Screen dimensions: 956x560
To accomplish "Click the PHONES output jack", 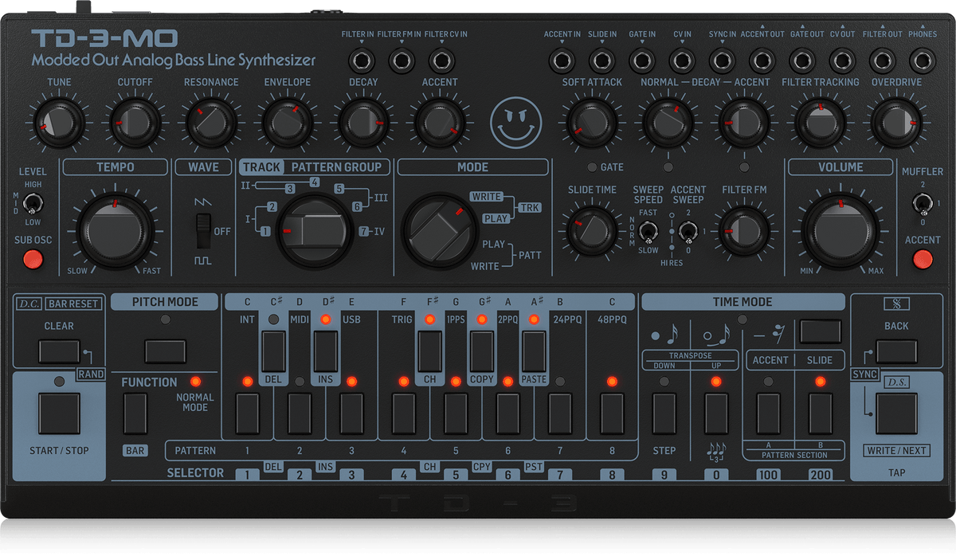I will [923, 60].
